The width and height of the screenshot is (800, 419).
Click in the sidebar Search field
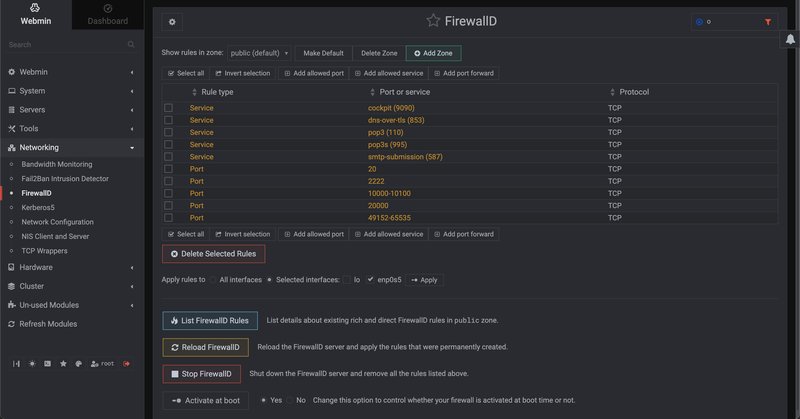click(65, 45)
